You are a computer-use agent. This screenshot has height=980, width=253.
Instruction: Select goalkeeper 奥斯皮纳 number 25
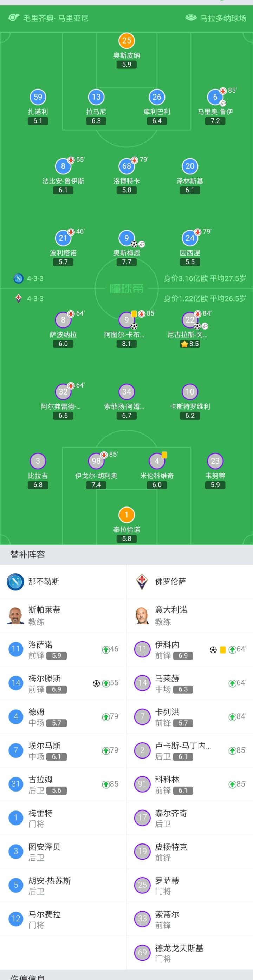[x=126, y=41]
